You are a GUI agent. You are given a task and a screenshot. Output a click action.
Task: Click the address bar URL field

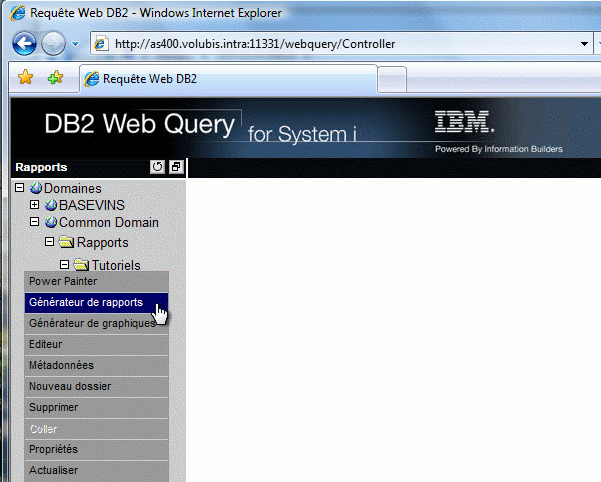pyautogui.click(x=341, y=44)
